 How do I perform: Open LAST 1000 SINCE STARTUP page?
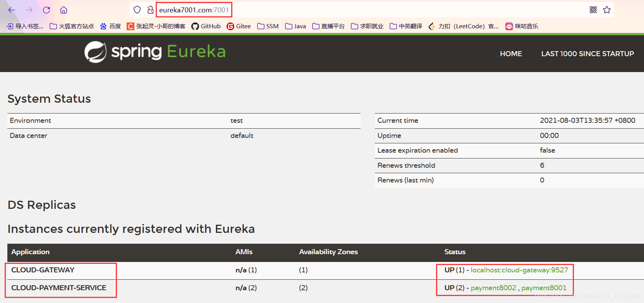click(x=587, y=54)
